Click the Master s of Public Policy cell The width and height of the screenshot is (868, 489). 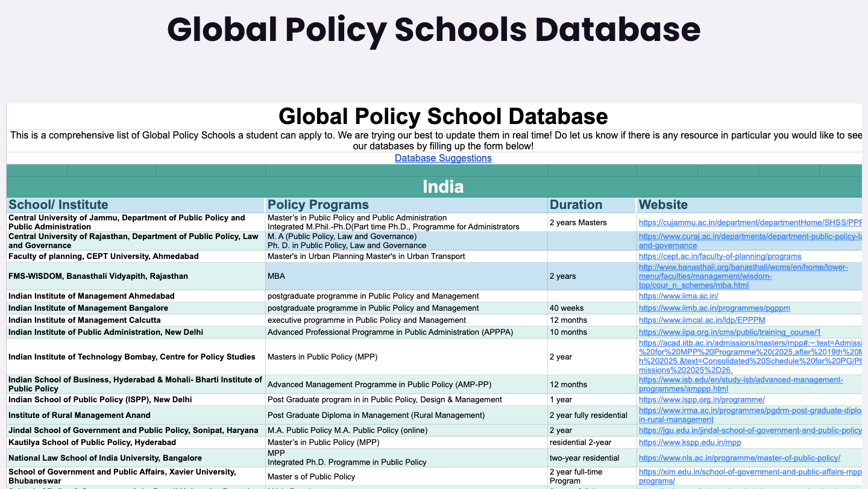click(406, 476)
